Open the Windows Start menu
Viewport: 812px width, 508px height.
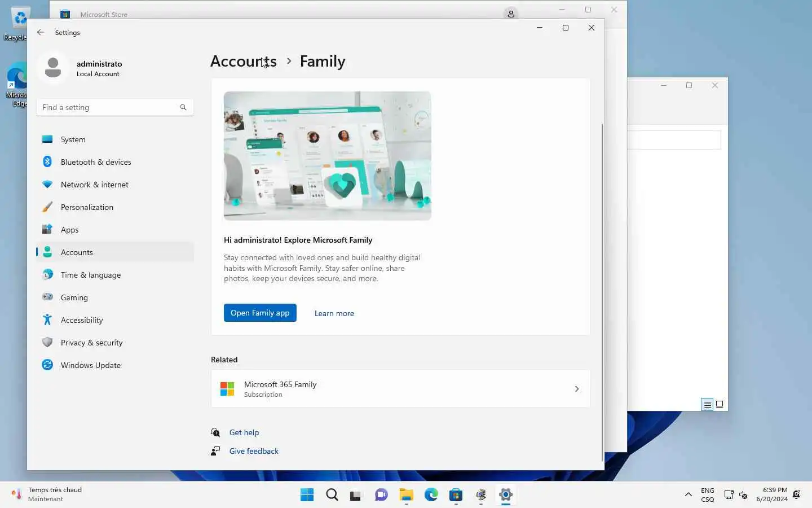pyautogui.click(x=307, y=495)
